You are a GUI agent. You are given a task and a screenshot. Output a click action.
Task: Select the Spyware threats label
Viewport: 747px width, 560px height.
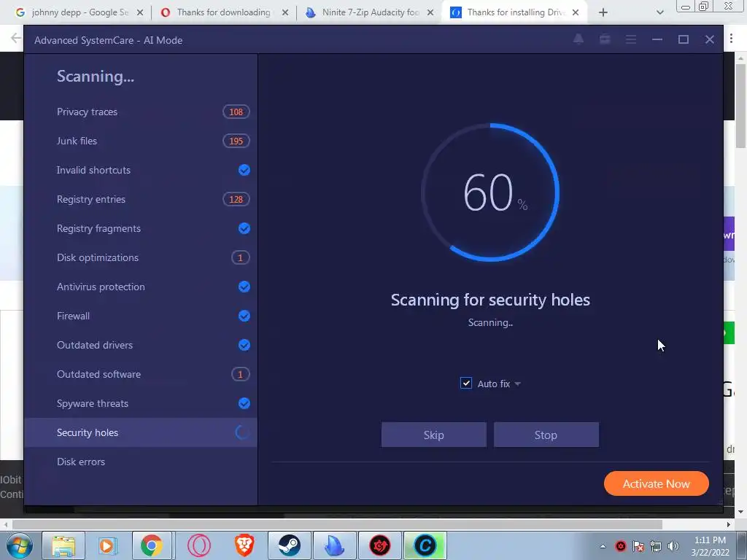[x=93, y=403]
